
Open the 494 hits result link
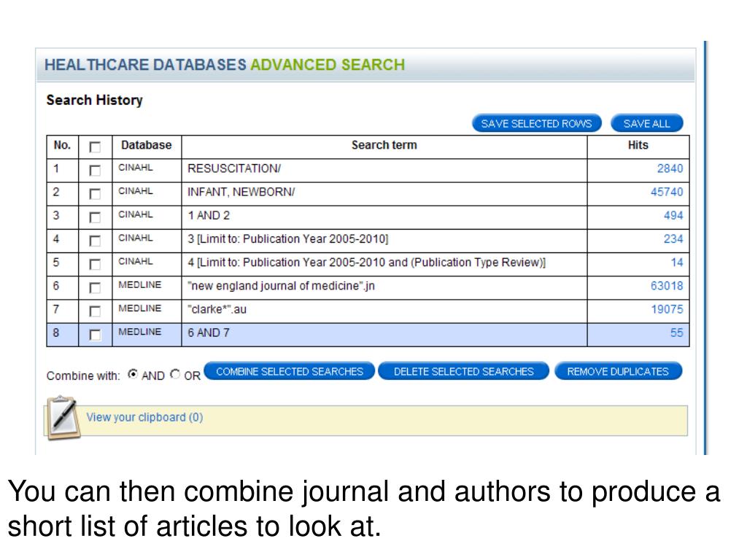[x=673, y=215]
